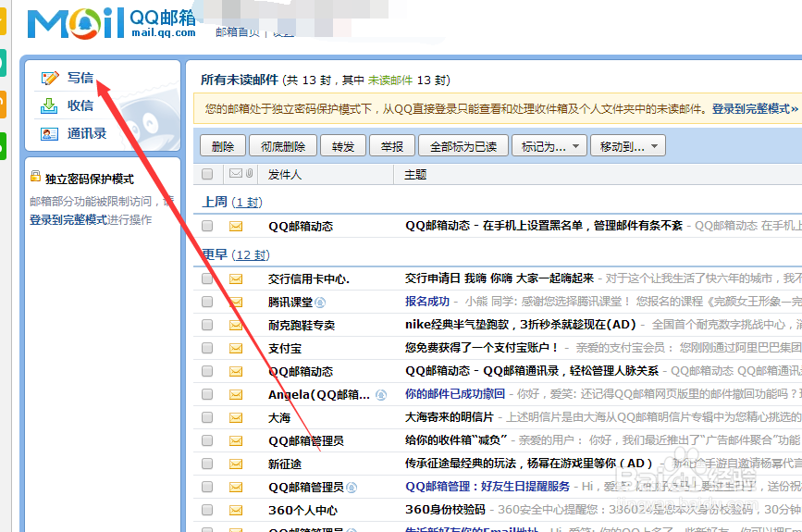Sort by 主题 column header
This screenshot has height=532, width=802.
415,175
